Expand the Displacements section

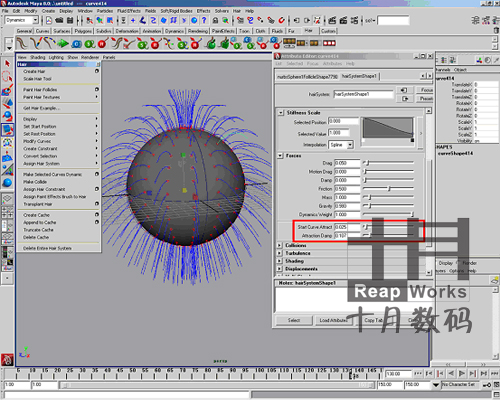coord(280,269)
